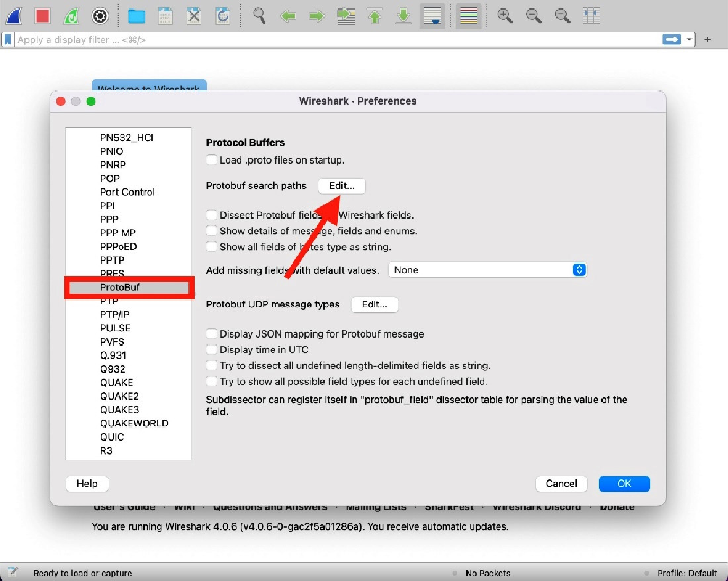Click the Help button
Image resolution: width=728 pixels, height=581 pixels.
pyautogui.click(x=87, y=484)
